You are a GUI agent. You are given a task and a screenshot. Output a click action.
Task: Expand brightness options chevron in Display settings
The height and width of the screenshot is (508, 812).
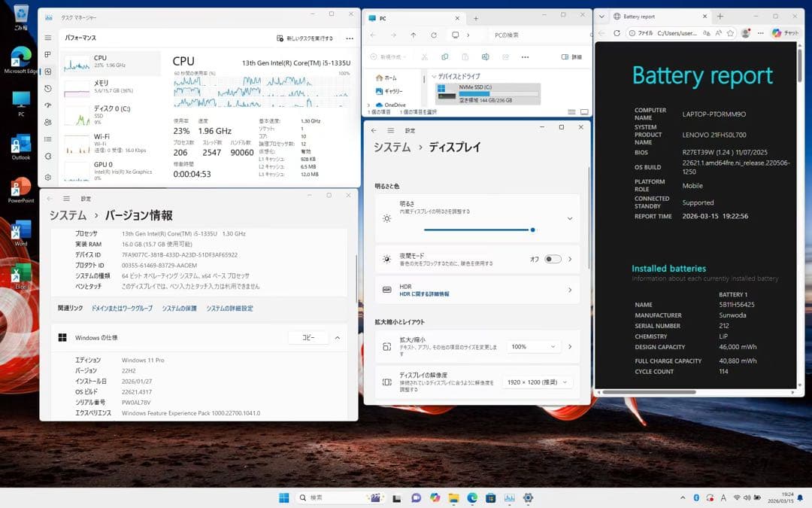click(570, 219)
